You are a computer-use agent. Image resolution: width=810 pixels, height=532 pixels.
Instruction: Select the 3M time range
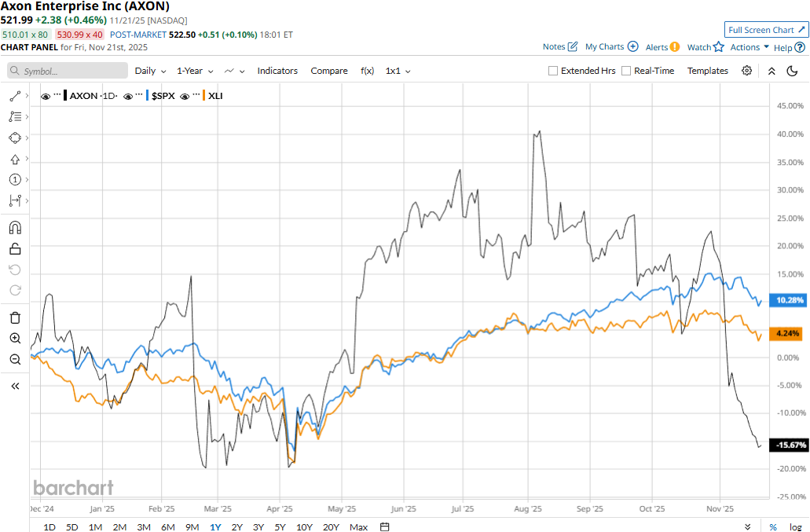click(144, 526)
